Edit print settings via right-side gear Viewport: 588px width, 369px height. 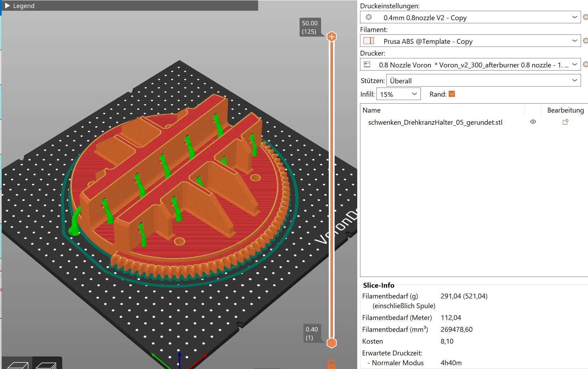tap(585, 17)
